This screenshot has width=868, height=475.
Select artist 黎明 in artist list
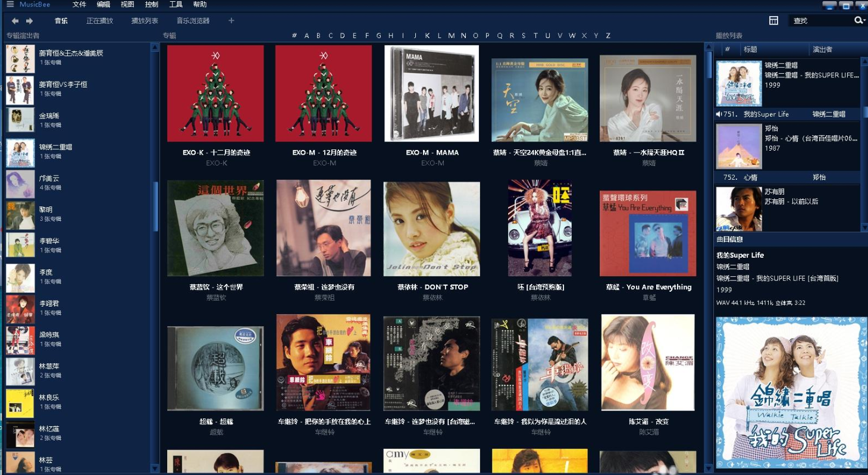(x=77, y=215)
